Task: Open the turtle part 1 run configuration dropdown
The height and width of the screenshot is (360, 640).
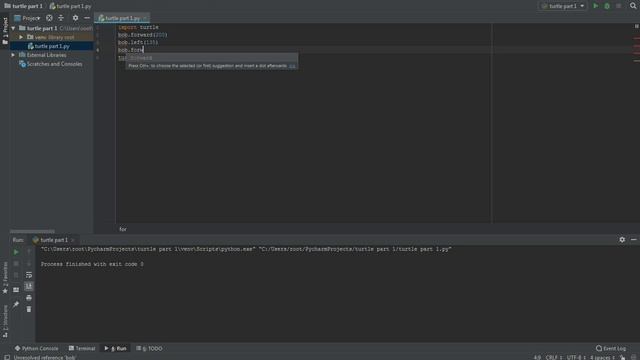Action: [x=563, y=6]
